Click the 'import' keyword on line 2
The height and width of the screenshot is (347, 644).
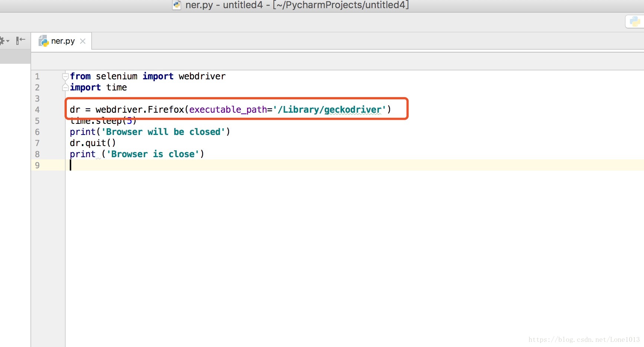pyautogui.click(x=85, y=87)
